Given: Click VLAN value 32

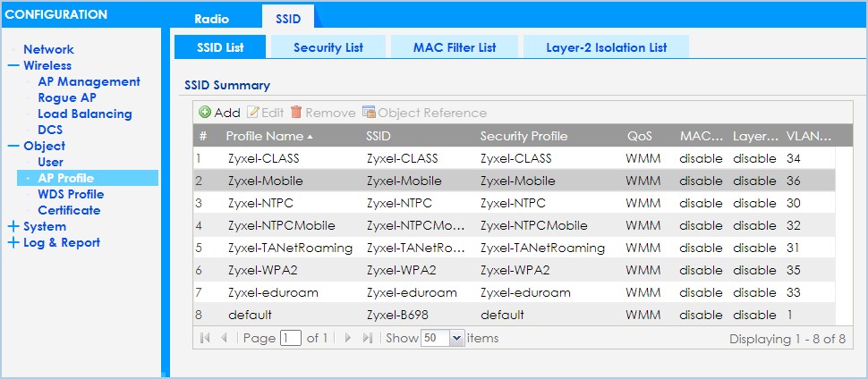Looking at the screenshot, I should [793, 226].
